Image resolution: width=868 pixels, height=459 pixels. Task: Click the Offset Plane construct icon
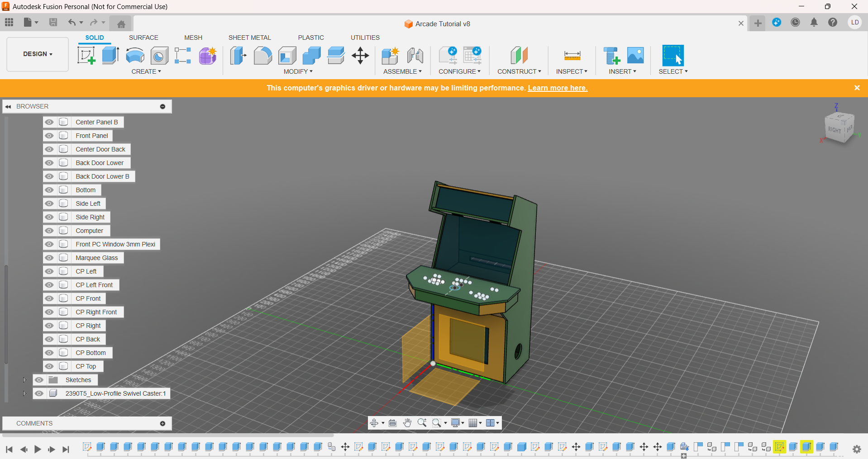point(520,56)
